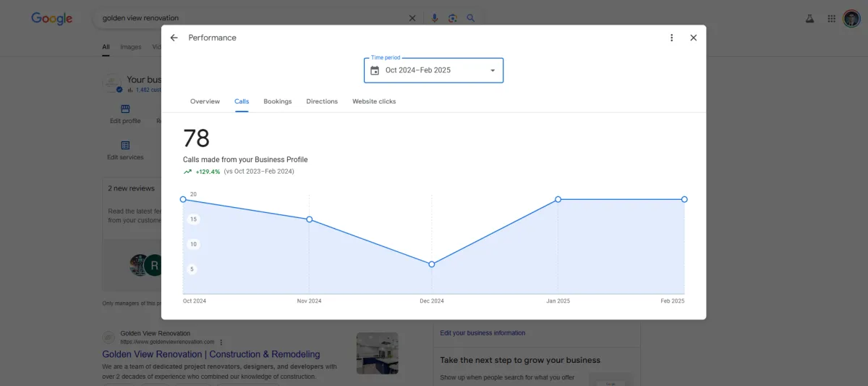Click Calls made from your Business Profile
The height and width of the screenshot is (386, 868).
[x=245, y=159]
